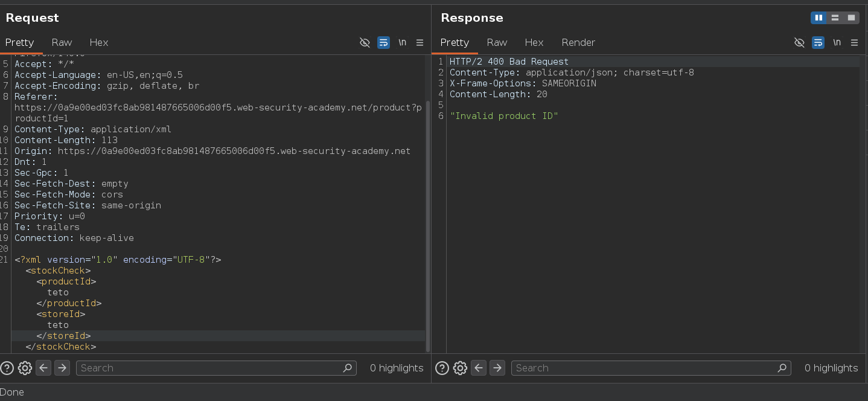Select side-by-side layout icon

819,18
